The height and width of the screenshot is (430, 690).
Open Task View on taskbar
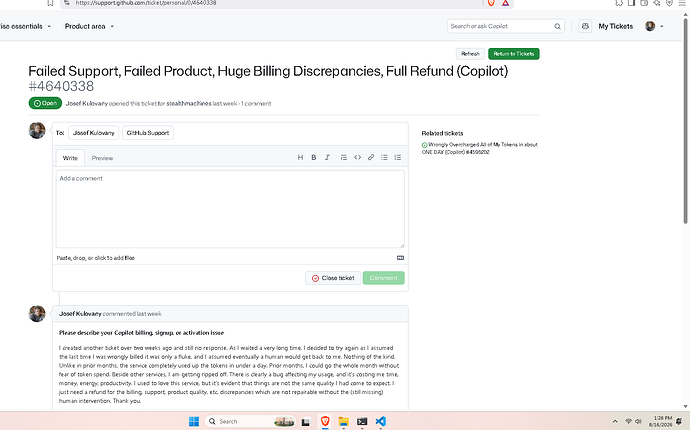click(x=306, y=422)
